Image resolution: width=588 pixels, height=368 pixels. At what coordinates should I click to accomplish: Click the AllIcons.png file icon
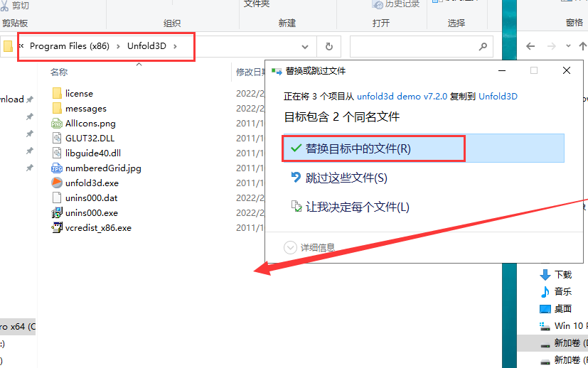coord(57,124)
